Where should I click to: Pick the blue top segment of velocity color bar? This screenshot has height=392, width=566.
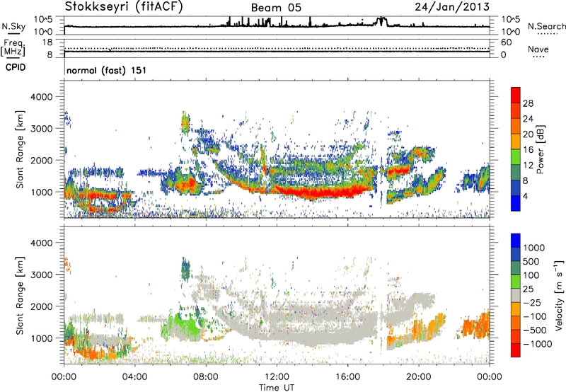point(516,241)
